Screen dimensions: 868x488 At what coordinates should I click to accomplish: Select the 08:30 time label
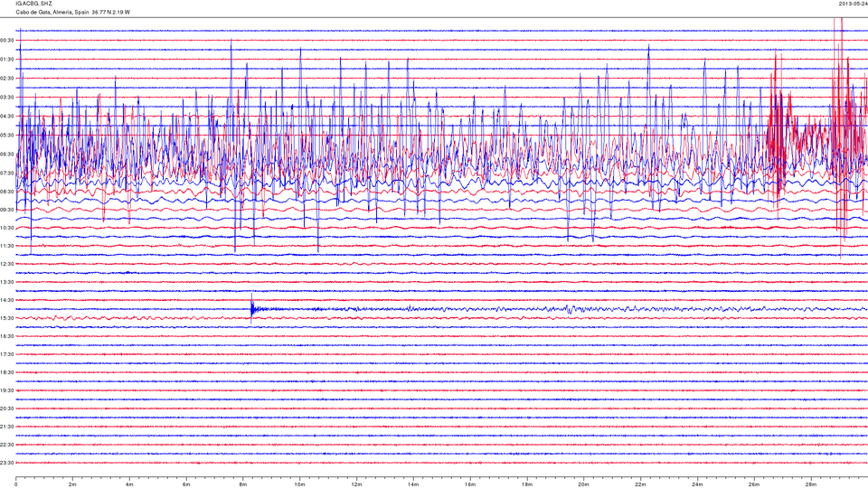(x=6, y=192)
